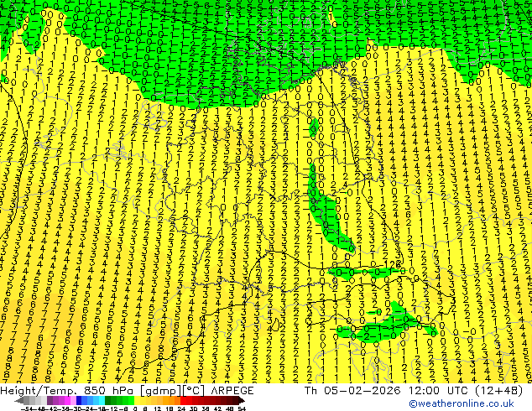
Task: Click the gray left arrow of temperature scale
Action: tap(18, 401)
